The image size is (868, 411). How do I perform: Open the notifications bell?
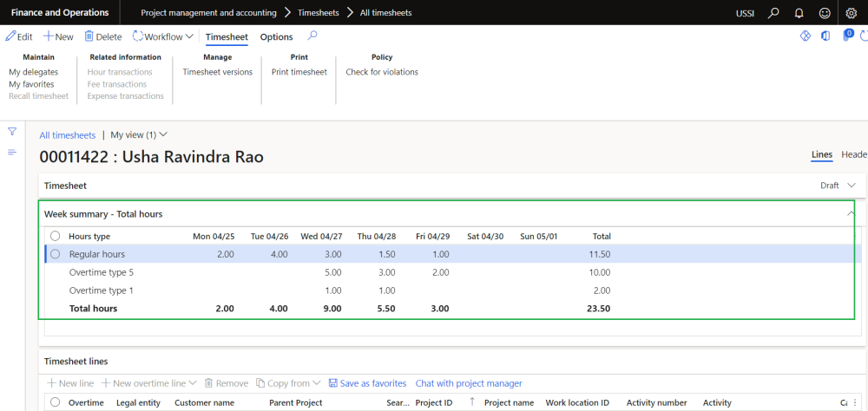tap(799, 13)
